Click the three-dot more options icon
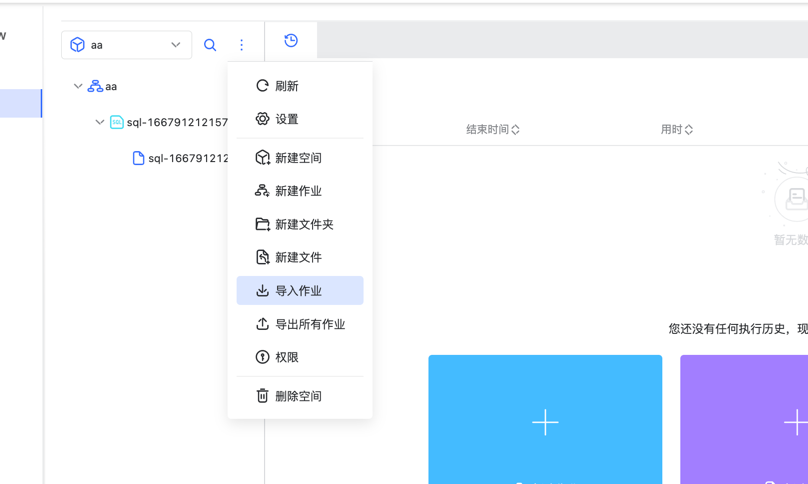Screen dimensions: 808x484 point(241,45)
